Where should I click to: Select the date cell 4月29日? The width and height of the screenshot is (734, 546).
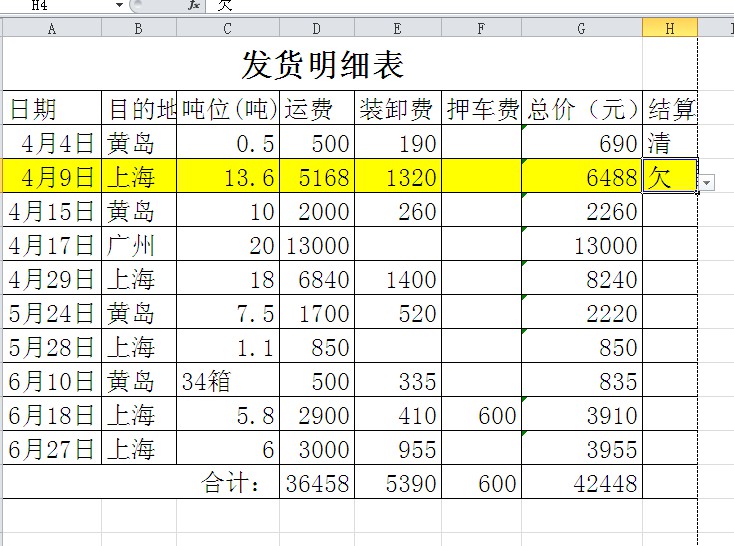[52, 278]
